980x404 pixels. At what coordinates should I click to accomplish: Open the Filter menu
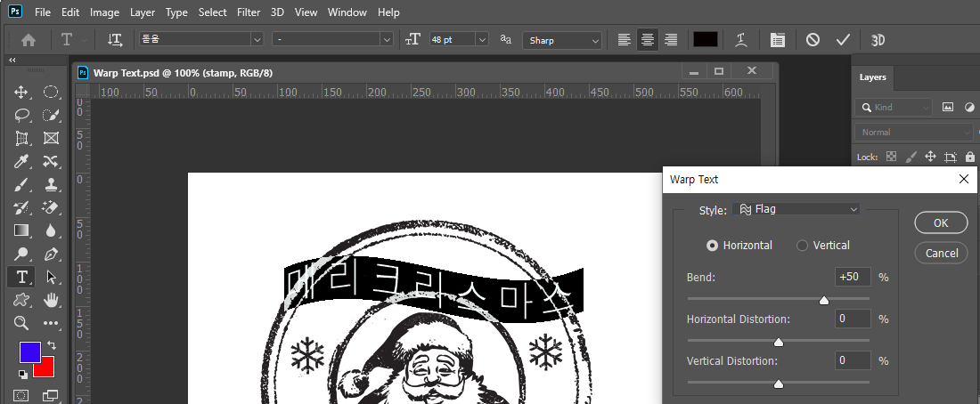coord(249,12)
